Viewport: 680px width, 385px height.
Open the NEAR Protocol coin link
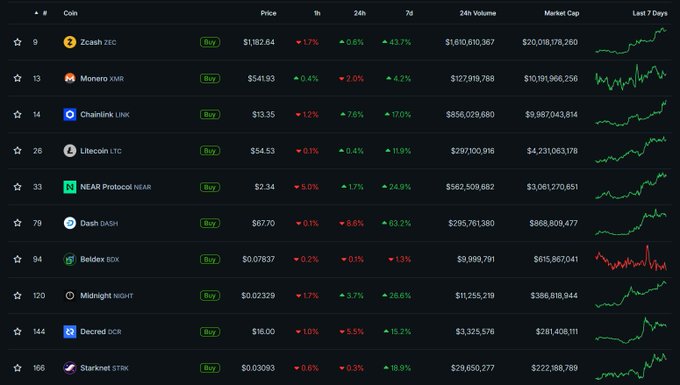tap(115, 187)
